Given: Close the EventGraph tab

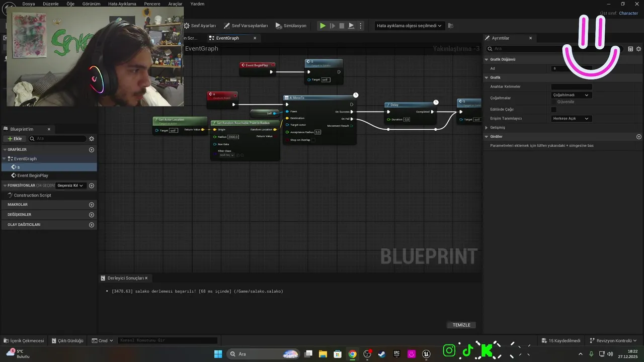Looking at the screenshot, I should click(x=255, y=38).
